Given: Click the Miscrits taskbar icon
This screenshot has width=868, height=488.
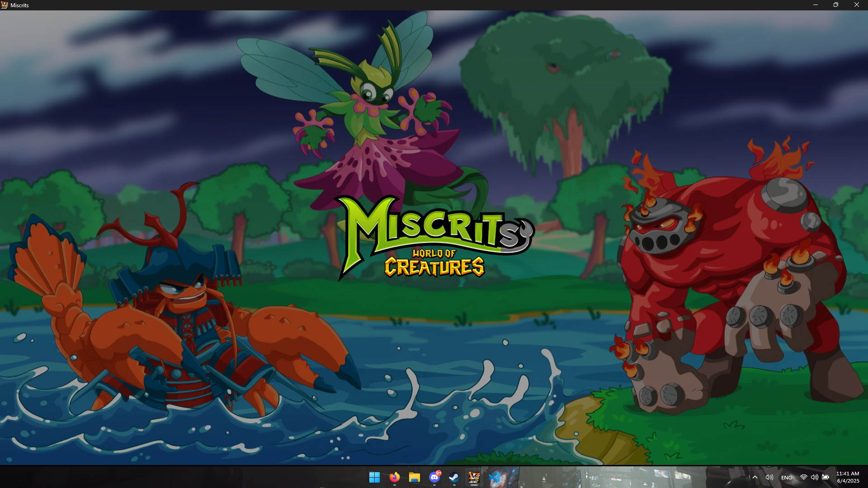Looking at the screenshot, I should pos(474,477).
